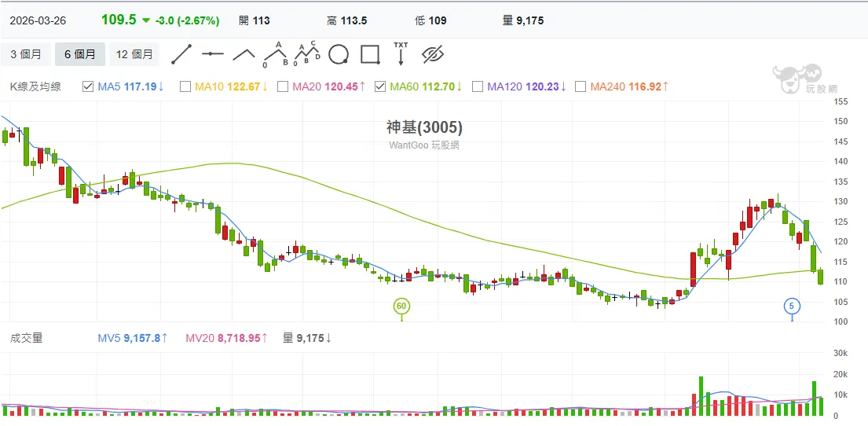868x426 pixels.
Task: Select the horizontal line drawing tool
Action: (x=213, y=53)
